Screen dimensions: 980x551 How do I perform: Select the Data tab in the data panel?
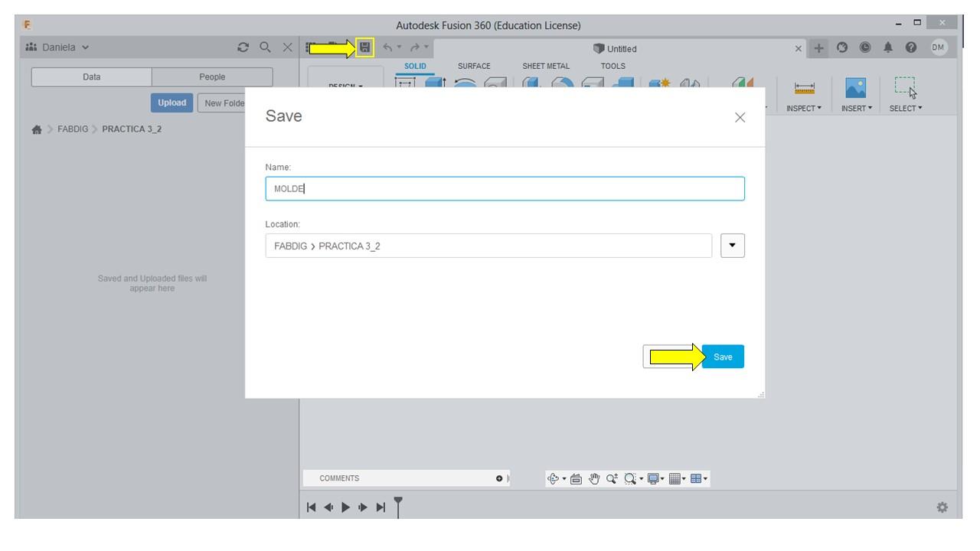point(92,77)
